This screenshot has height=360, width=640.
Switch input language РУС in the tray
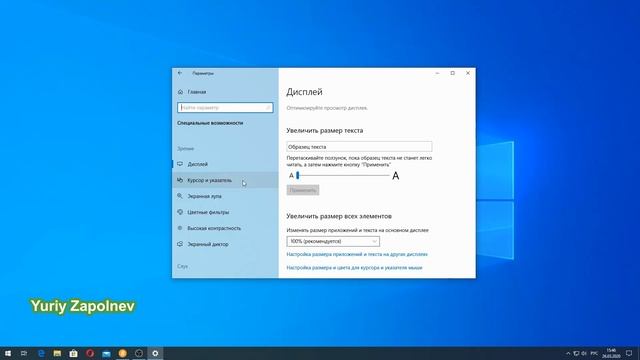594,353
